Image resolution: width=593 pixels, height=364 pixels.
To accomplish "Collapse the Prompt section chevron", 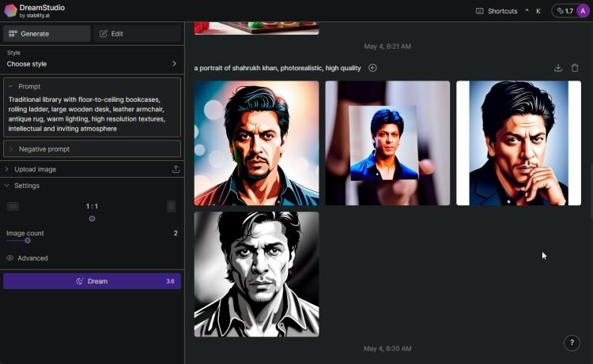I will [x=10, y=86].
